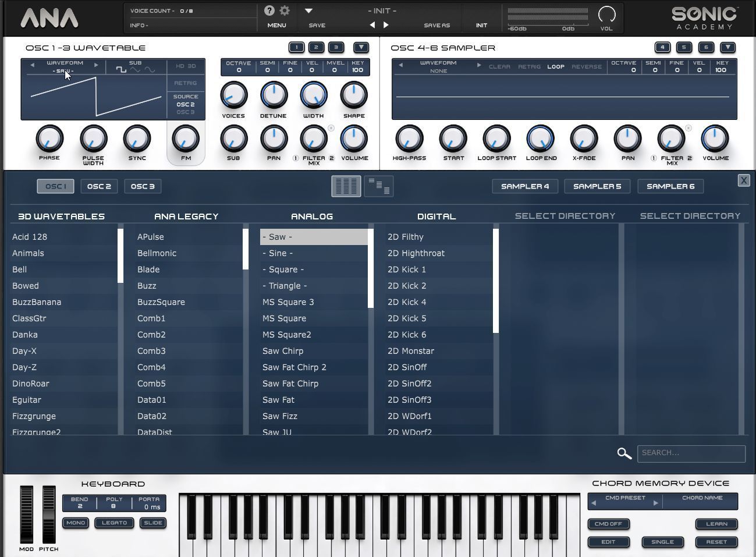Switch to the OSC 2 tab

99,186
